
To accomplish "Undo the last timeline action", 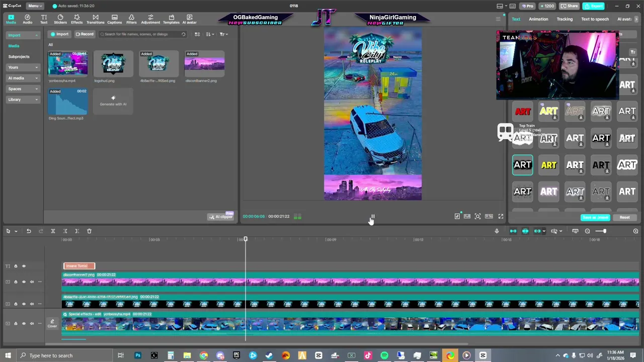I will [x=29, y=231].
